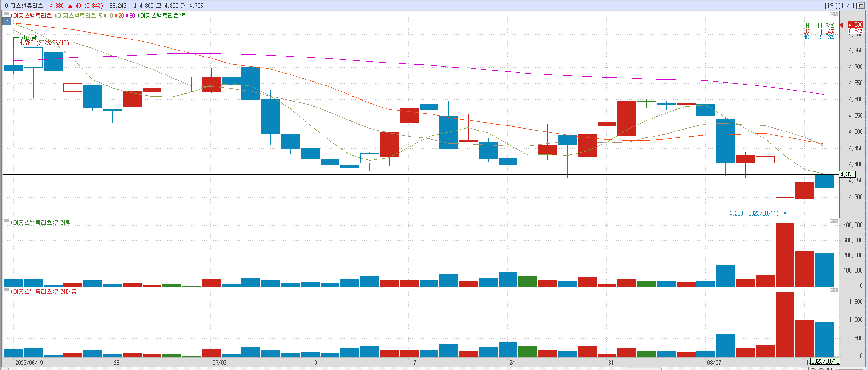The width and height of the screenshot is (868, 370).
Task: Click the gray handle above 호 button
Action: click(x=6, y=15)
